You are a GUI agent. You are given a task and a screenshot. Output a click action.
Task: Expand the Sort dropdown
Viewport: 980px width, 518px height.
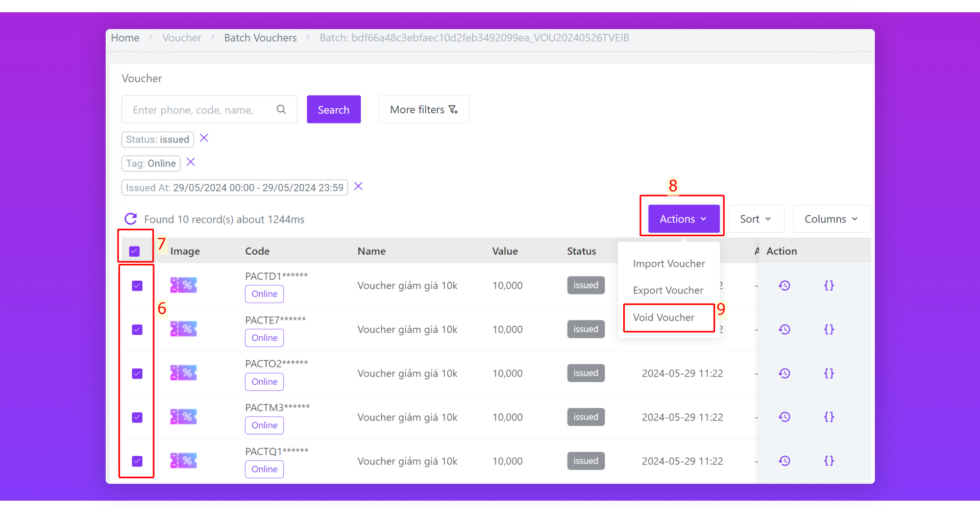(756, 219)
